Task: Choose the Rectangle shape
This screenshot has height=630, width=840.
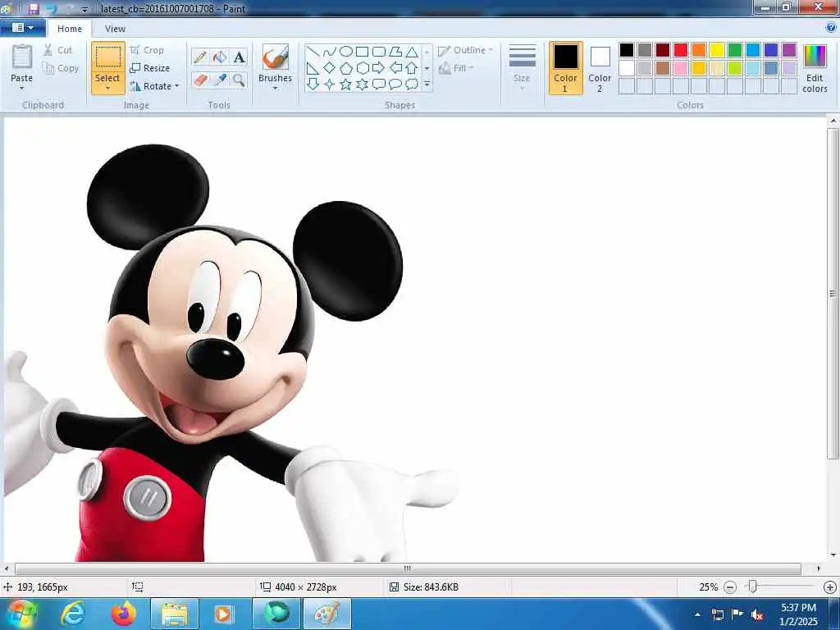Action: point(362,52)
